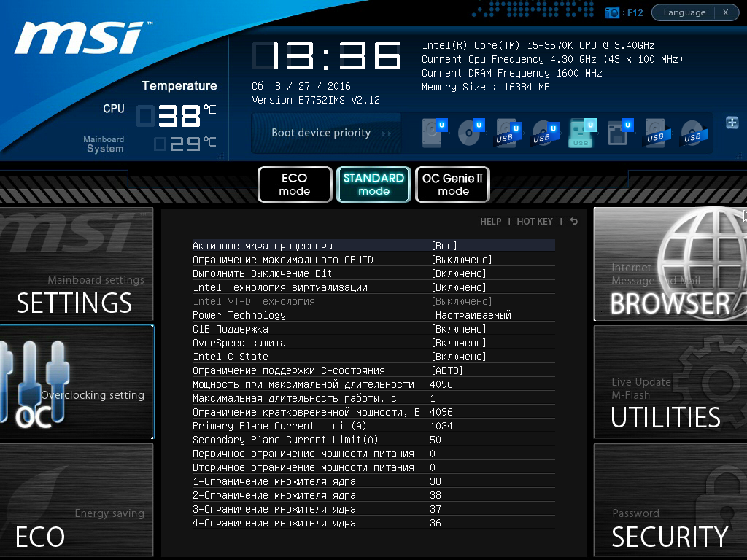This screenshot has width=747, height=560.
Task: Edit Secondary Plane Current Limit value 50
Action: click(x=436, y=440)
